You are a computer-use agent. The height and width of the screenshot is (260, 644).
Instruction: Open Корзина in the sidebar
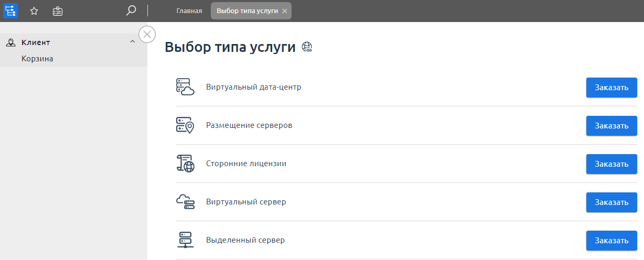[37, 59]
